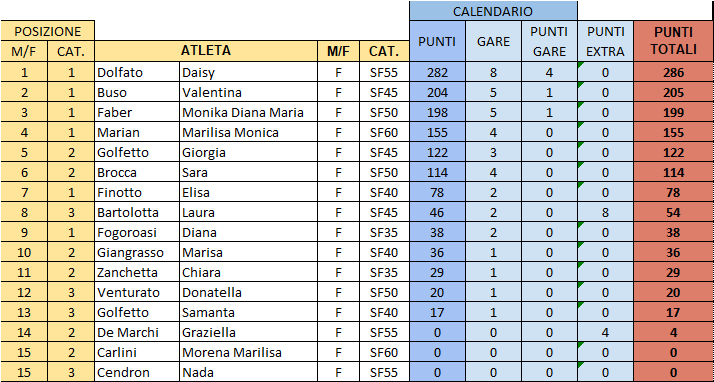Image resolution: width=714 pixels, height=382 pixels.
Task: Click the PUNTI GARE column header
Action: pos(549,41)
